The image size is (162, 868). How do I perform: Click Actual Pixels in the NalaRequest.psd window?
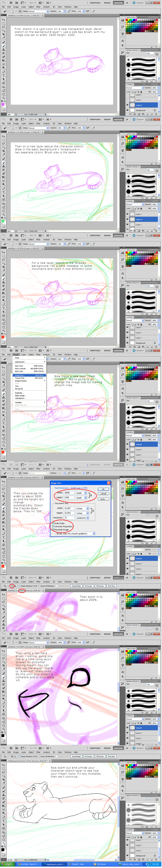tap(76, 756)
